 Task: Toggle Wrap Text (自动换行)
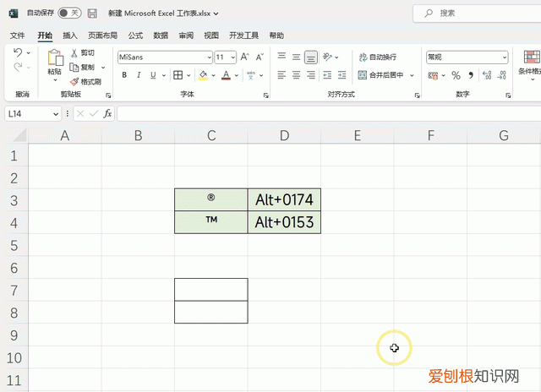pyautogui.click(x=378, y=57)
